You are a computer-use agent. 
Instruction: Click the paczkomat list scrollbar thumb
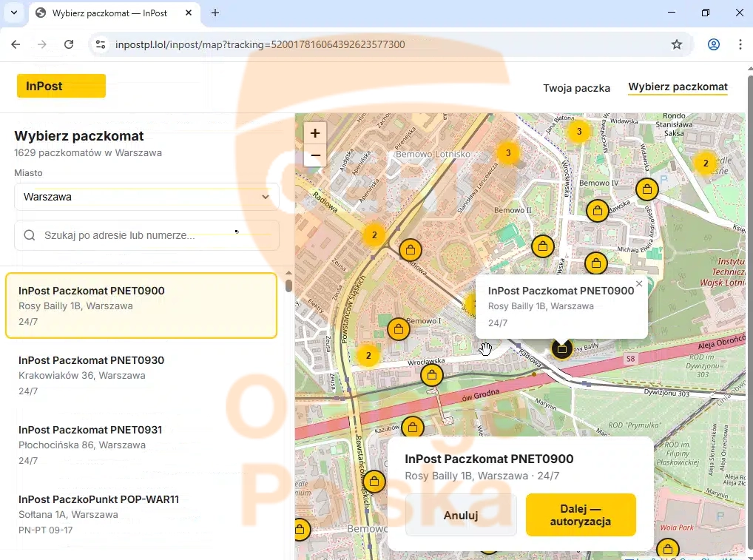click(288, 286)
